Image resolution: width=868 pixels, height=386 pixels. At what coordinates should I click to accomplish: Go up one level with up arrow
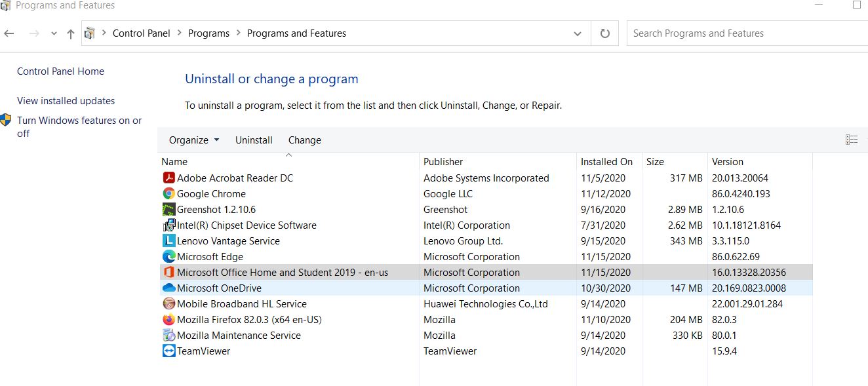(x=71, y=33)
